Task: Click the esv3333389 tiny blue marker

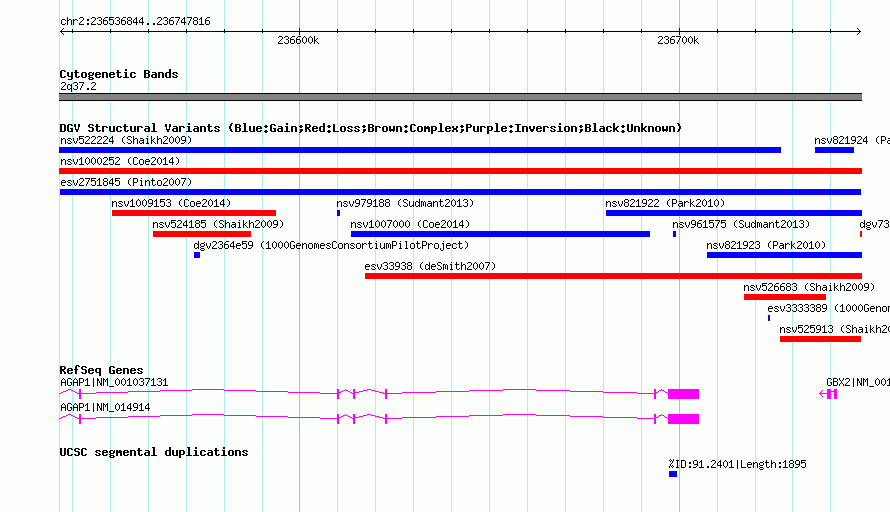Action: click(x=769, y=318)
